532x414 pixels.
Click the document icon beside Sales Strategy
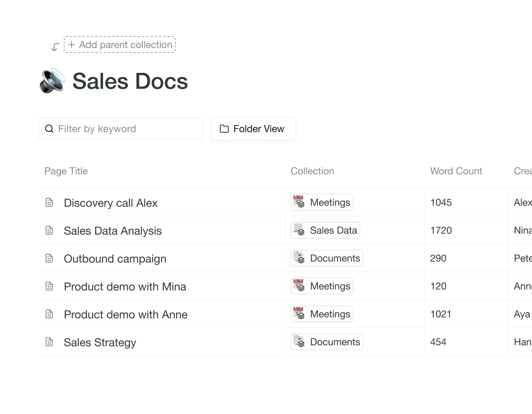50,342
